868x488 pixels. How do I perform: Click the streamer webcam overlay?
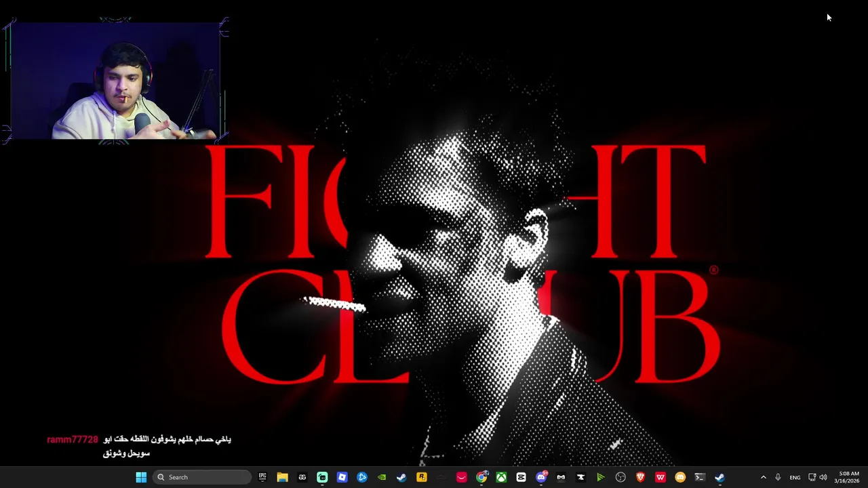click(115, 80)
